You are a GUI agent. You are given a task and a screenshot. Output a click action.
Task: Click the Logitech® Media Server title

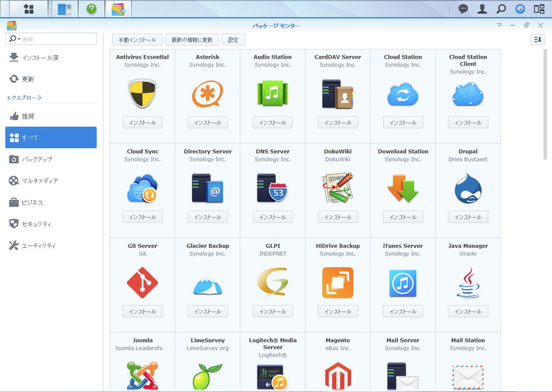[273, 344]
